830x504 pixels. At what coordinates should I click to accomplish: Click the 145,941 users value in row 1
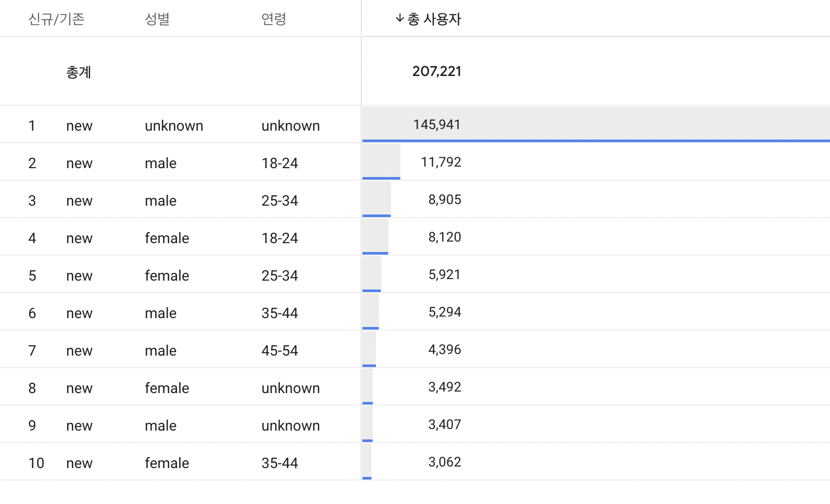point(436,124)
